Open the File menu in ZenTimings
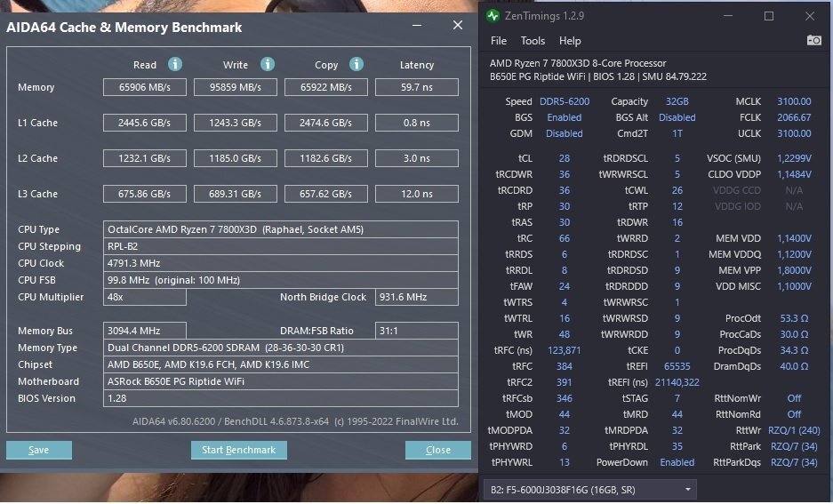833x504 pixels. (499, 41)
